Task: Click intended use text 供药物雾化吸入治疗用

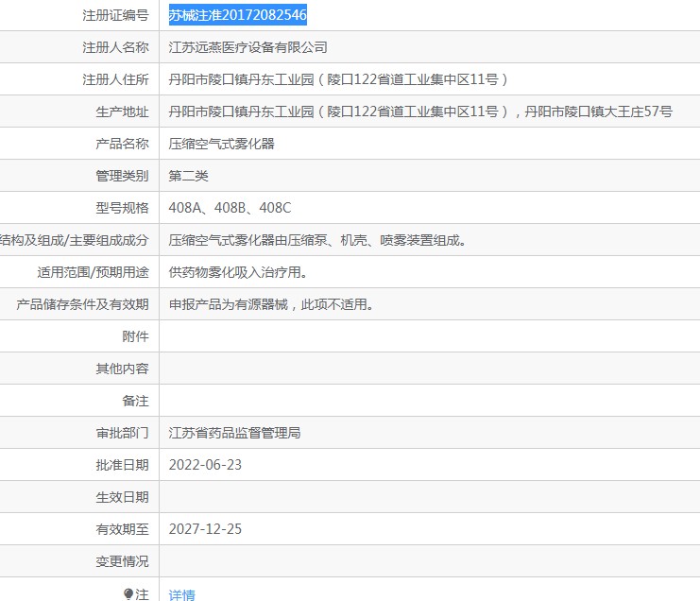Action: (x=234, y=272)
